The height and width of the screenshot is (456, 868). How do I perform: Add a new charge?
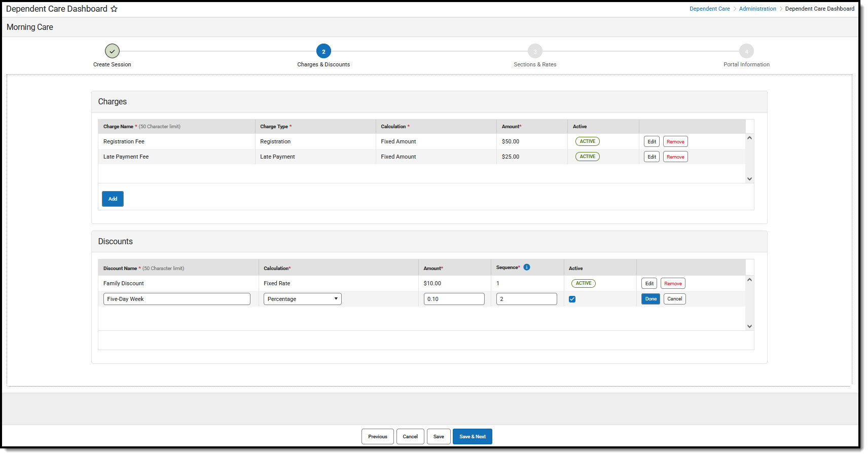(x=113, y=199)
